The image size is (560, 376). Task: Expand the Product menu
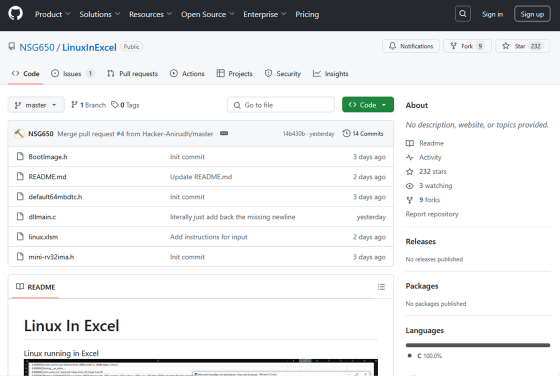[x=52, y=14]
